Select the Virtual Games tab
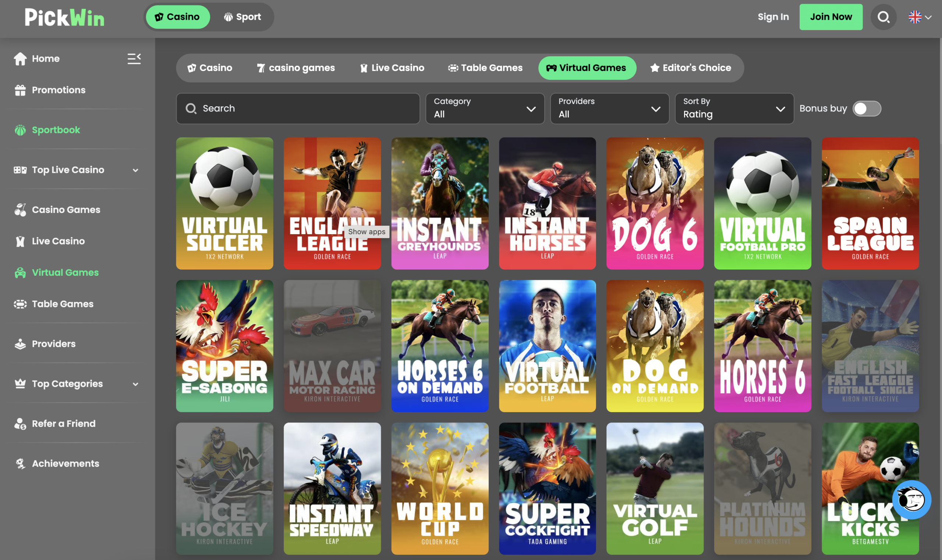The image size is (942, 560). [x=587, y=68]
